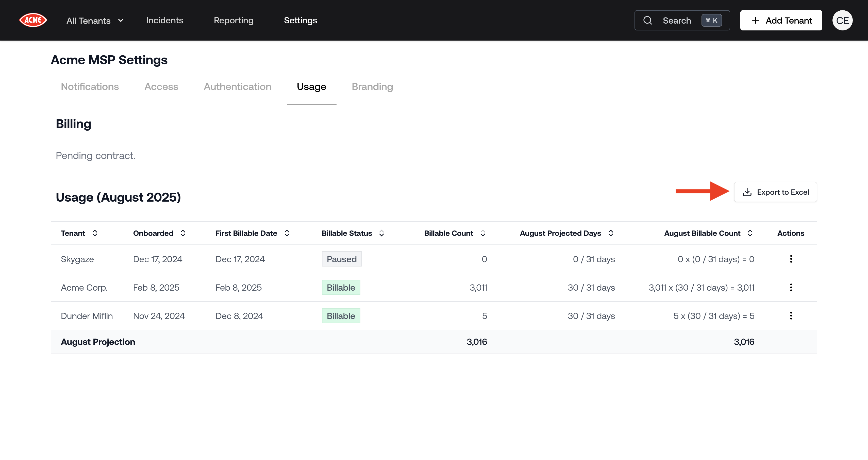Switch to the Branding tab
Screen dimensions: 868x460
pos(372,86)
